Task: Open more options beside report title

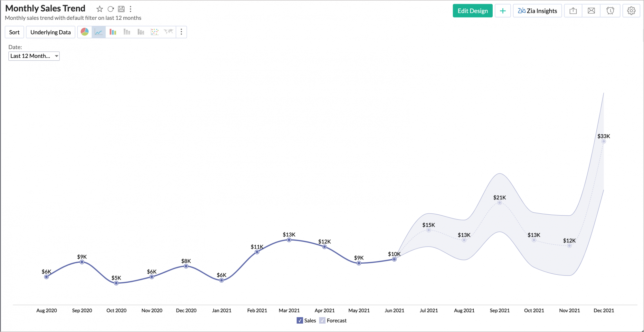Action: pos(130,9)
